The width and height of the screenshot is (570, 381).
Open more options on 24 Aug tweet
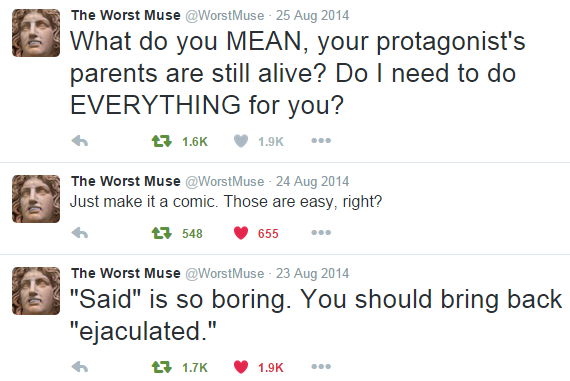(x=321, y=233)
